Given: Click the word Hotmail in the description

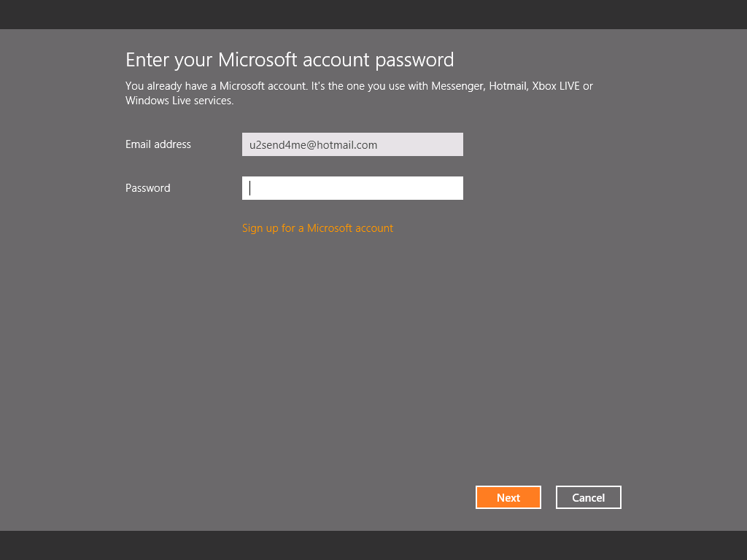Looking at the screenshot, I should tap(507, 86).
